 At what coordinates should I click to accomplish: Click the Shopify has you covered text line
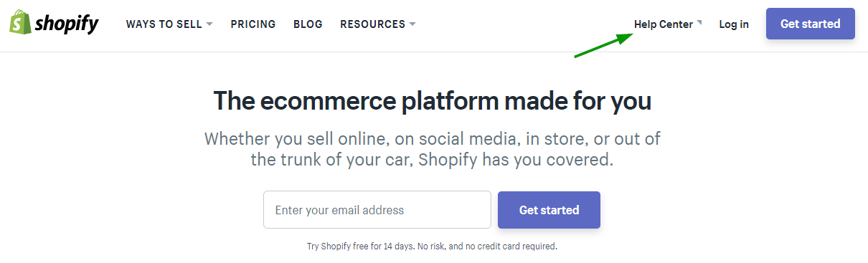pyautogui.click(x=433, y=159)
